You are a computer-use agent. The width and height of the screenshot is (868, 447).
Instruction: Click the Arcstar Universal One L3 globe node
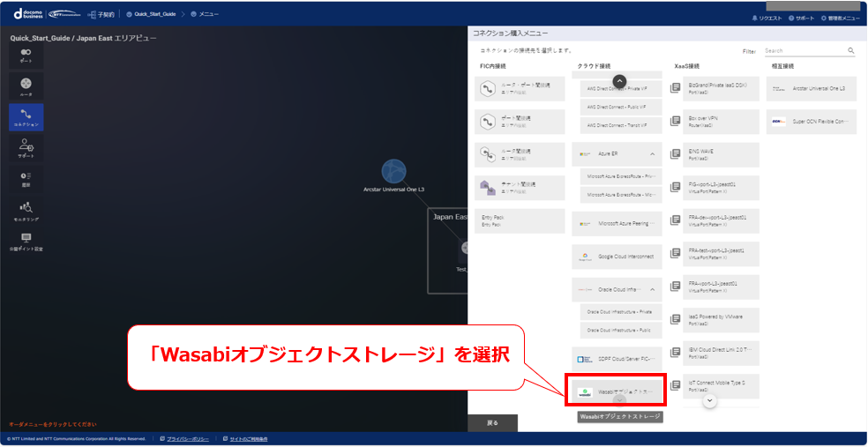pos(393,172)
